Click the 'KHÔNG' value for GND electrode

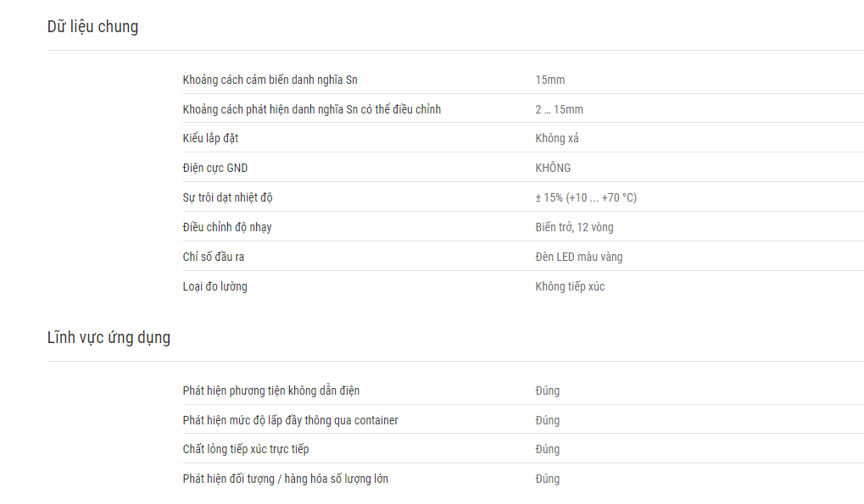point(553,169)
